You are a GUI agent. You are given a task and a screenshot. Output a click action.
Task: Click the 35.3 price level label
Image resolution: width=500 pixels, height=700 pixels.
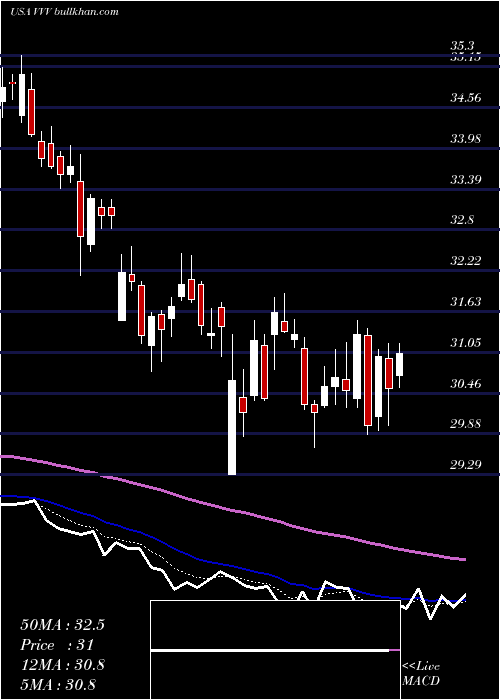(462, 46)
